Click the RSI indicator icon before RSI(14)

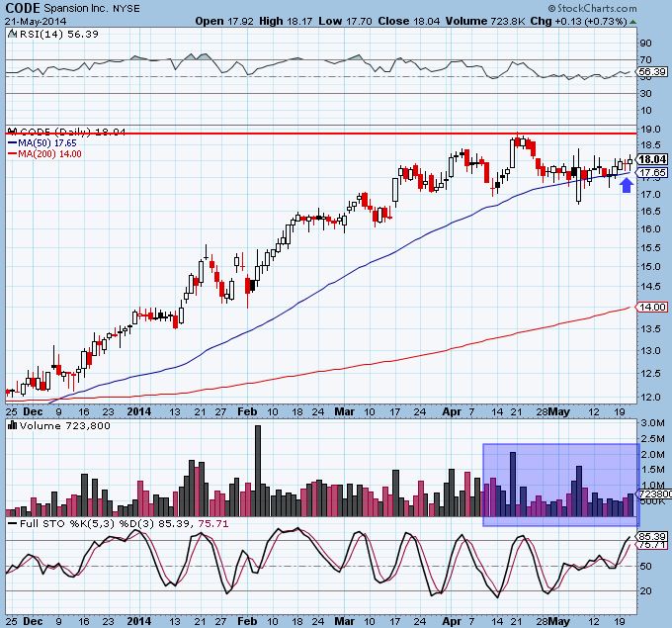pos(13,34)
